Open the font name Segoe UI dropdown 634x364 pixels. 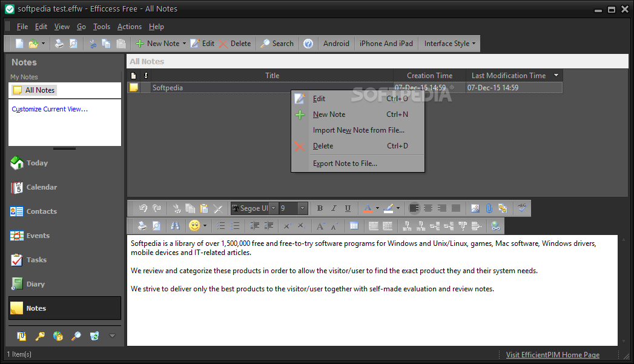click(x=273, y=208)
